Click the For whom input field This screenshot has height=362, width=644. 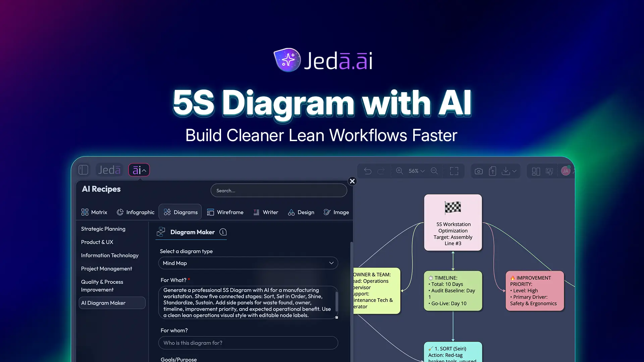coord(248,343)
